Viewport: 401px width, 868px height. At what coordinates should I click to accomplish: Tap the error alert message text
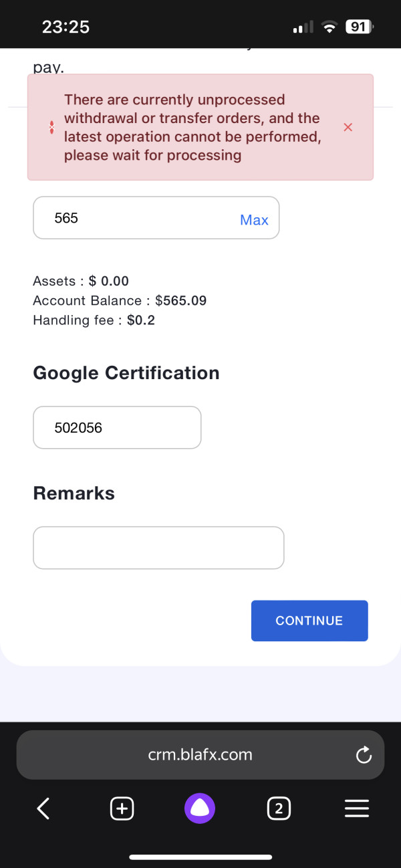[192, 127]
